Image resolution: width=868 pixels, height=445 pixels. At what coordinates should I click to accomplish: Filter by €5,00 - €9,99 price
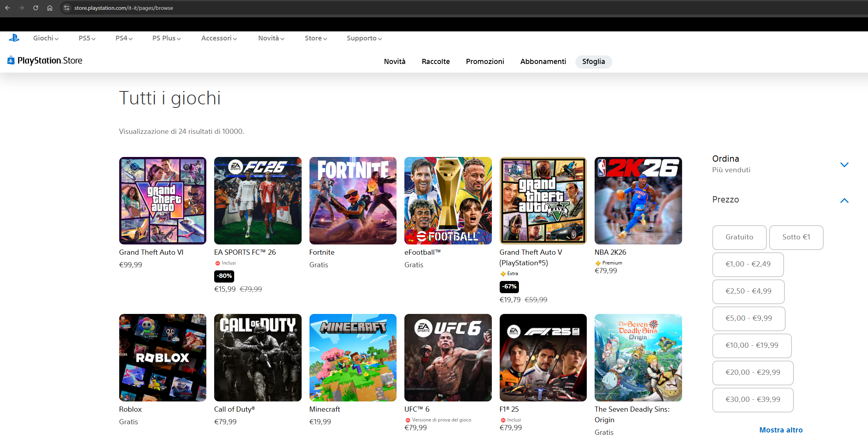point(749,318)
